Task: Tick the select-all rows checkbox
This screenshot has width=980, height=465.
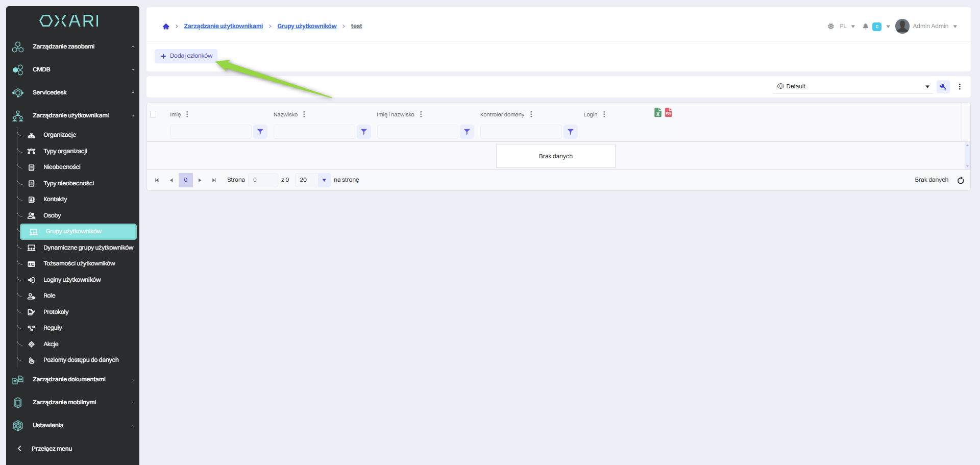Action: (x=153, y=114)
